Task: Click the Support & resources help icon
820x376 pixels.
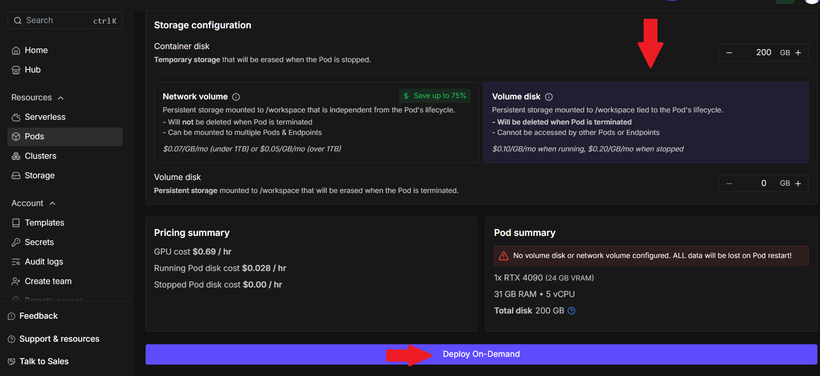Action: (12, 339)
